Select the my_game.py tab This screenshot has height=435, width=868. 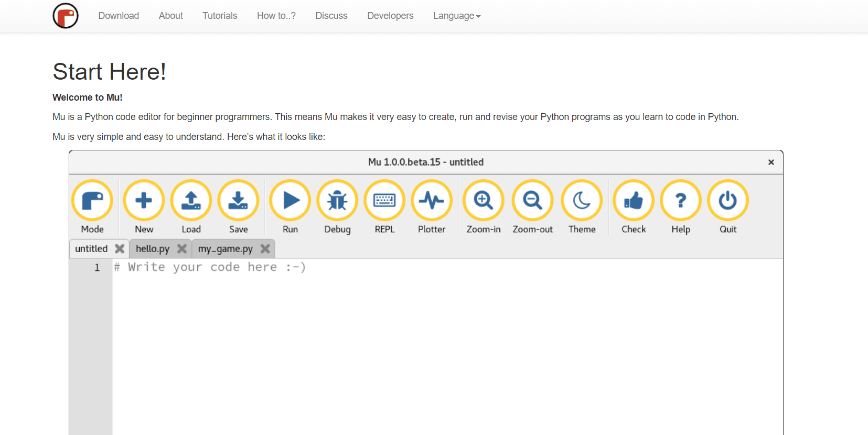pyautogui.click(x=225, y=249)
